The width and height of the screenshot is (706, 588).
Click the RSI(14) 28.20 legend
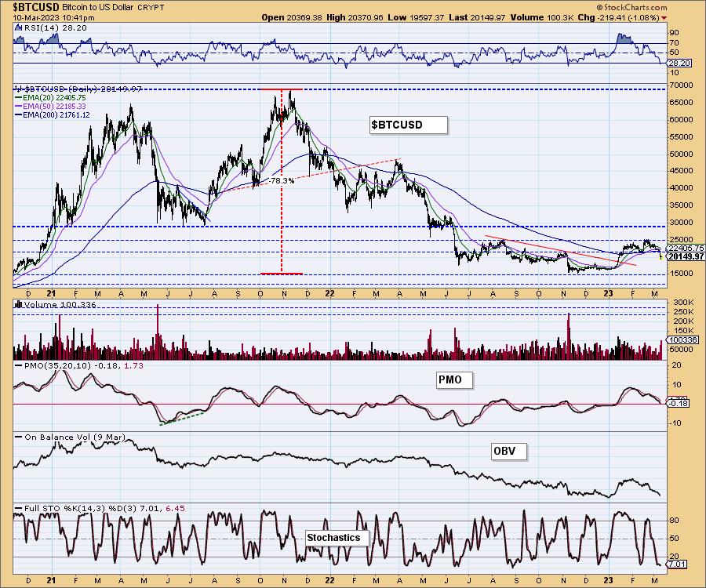(56, 28)
